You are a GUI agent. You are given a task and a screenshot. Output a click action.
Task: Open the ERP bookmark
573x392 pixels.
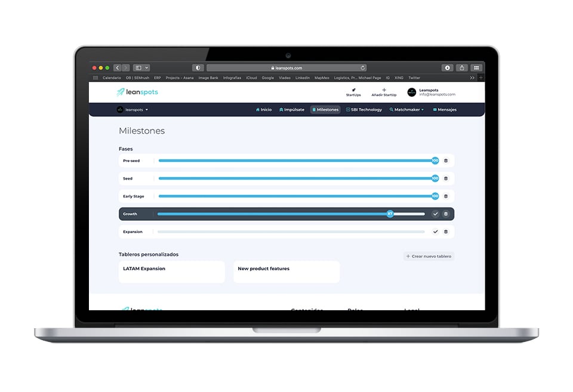coord(158,78)
